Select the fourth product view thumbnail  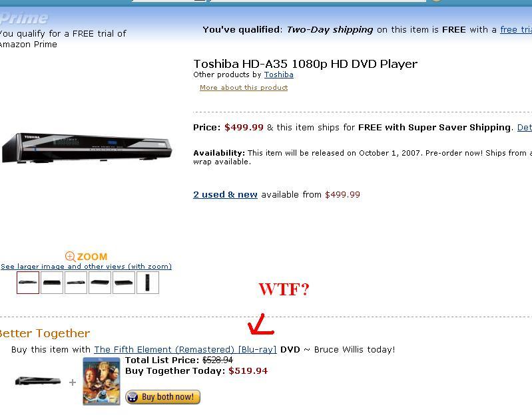[x=100, y=283]
